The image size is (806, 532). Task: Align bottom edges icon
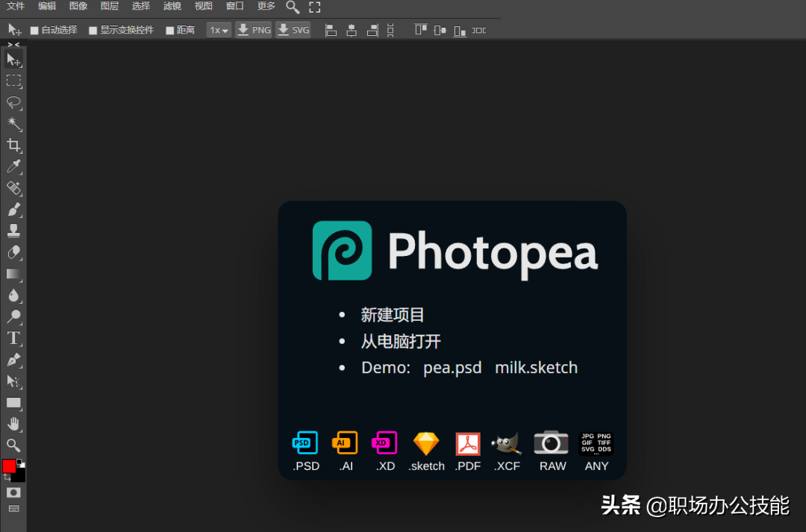pyautogui.click(x=460, y=31)
